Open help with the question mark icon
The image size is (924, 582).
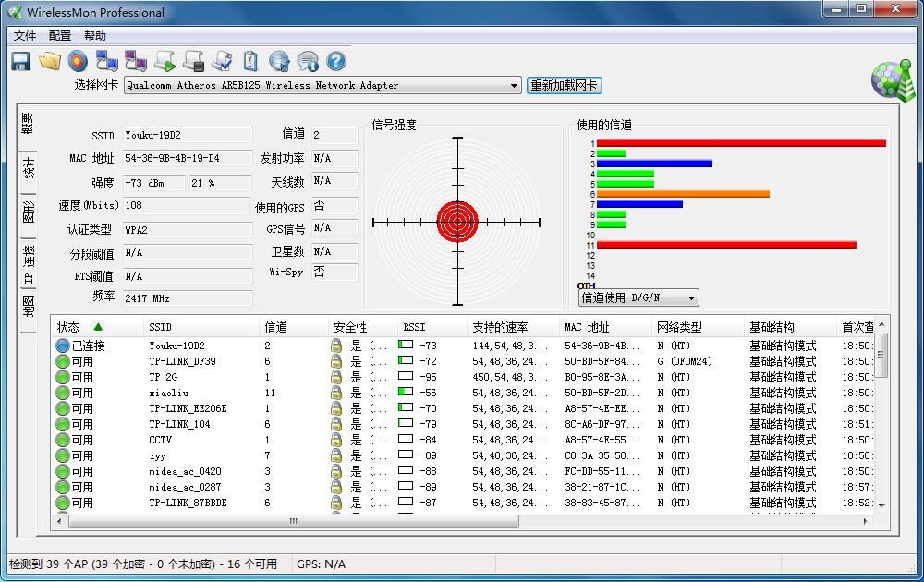pos(336,61)
